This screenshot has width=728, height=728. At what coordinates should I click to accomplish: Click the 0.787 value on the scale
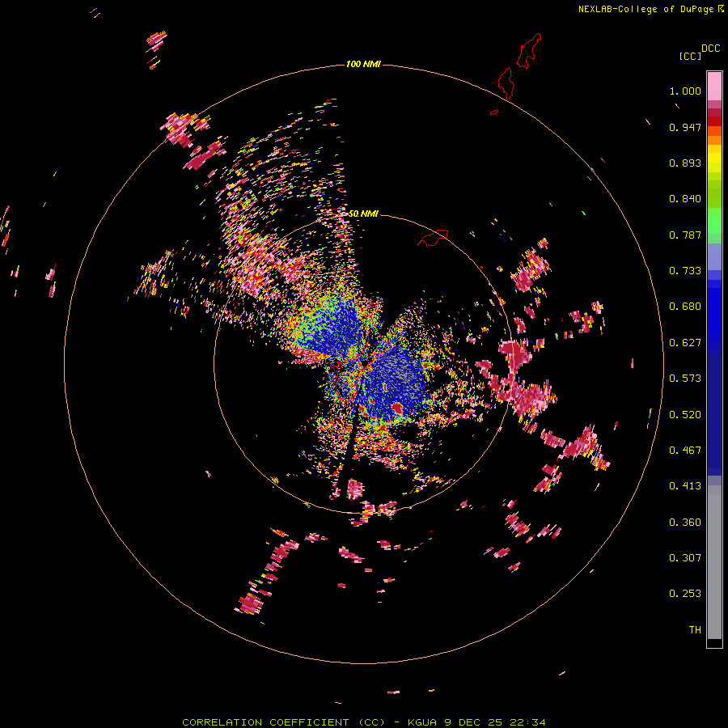tap(685, 235)
